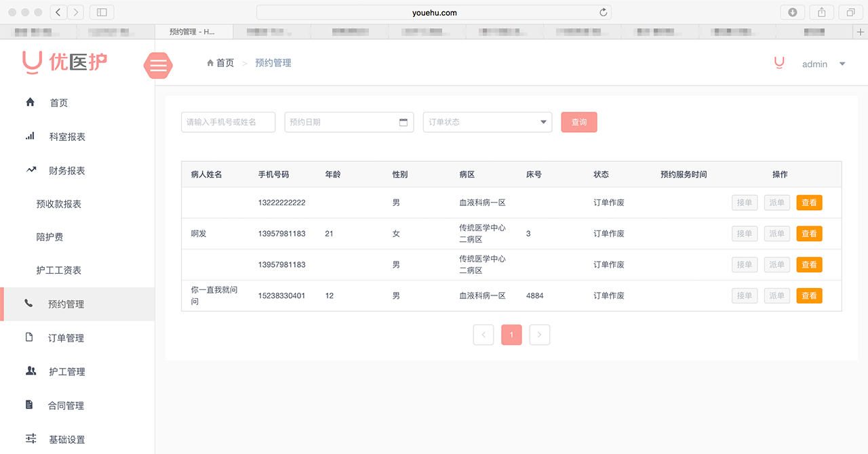This screenshot has height=454, width=868.
Task: Open the admin user dropdown arrow
Action: 842,64
